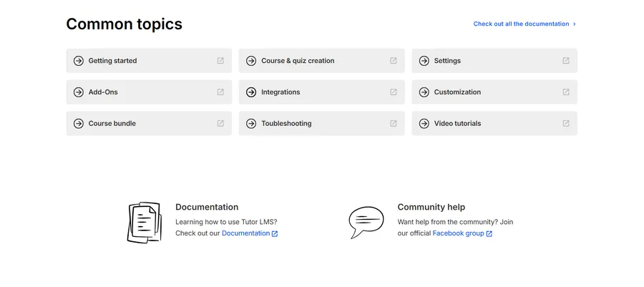Click the speech bubble community icon
The width and height of the screenshot is (644, 287).
366,222
